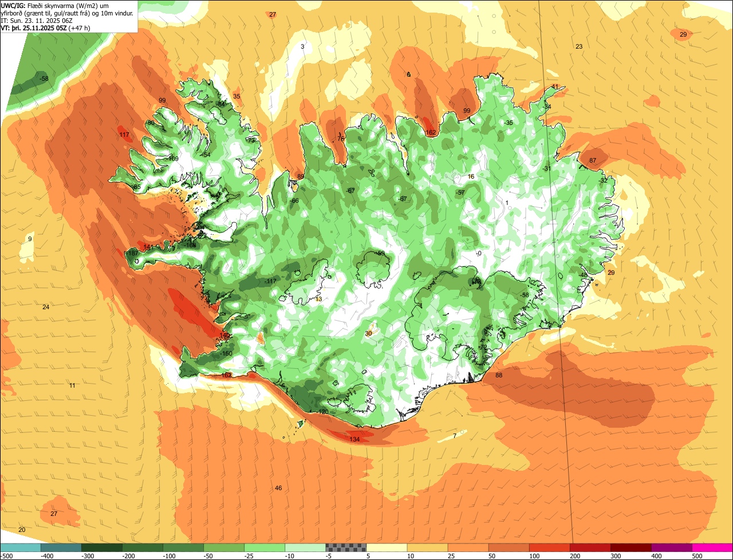Click the value 24 in the western sea
The image size is (733, 560).
(x=46, y=307)
